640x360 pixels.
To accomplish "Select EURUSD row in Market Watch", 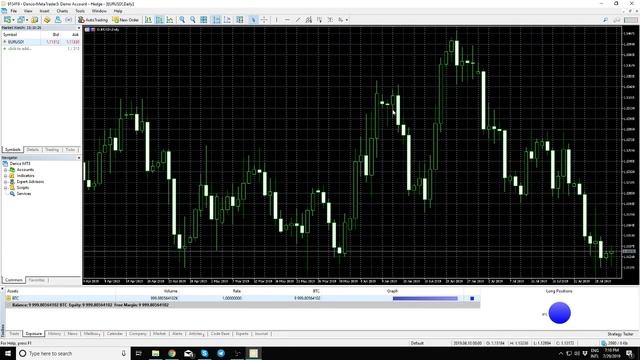I will click(41, 42).
